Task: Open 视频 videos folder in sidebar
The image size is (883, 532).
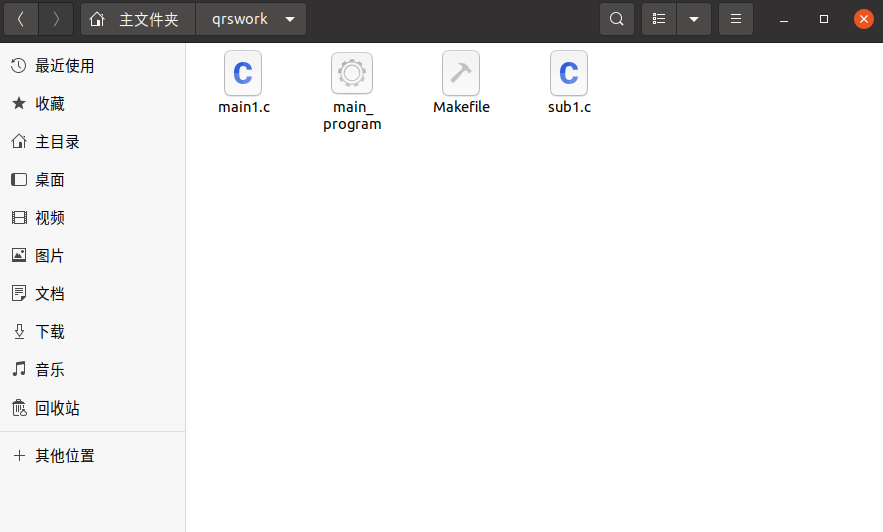Action: 92,218
